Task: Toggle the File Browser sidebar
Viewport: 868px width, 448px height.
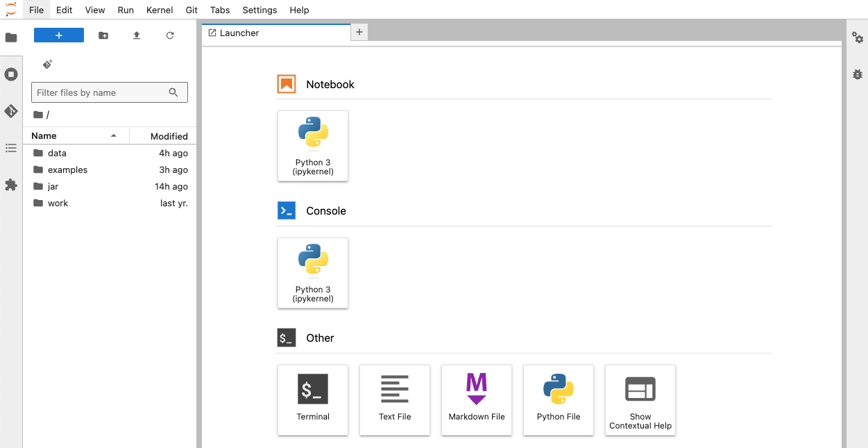Action: coord(11,38)
